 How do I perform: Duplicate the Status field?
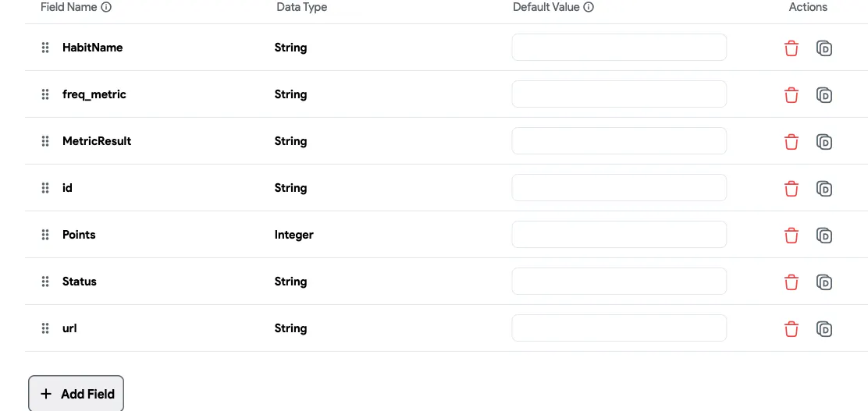[824, 282]
